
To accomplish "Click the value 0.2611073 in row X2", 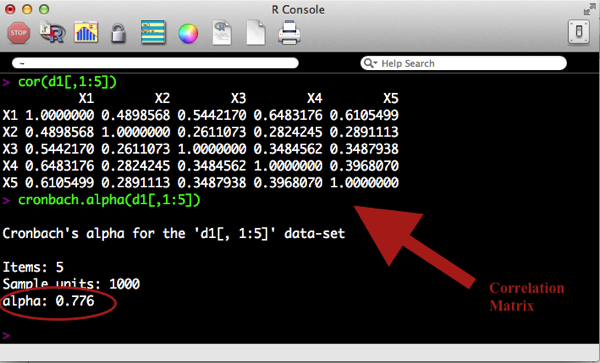I will 212,132.
